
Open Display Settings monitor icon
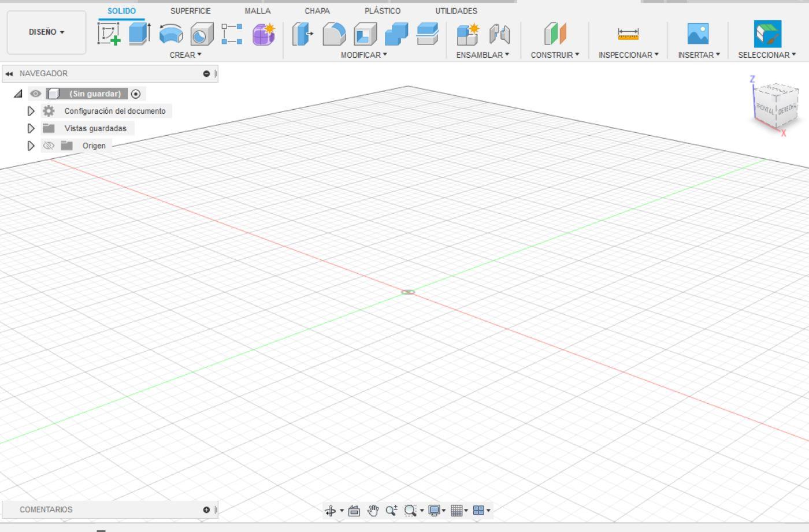(434, 511)
